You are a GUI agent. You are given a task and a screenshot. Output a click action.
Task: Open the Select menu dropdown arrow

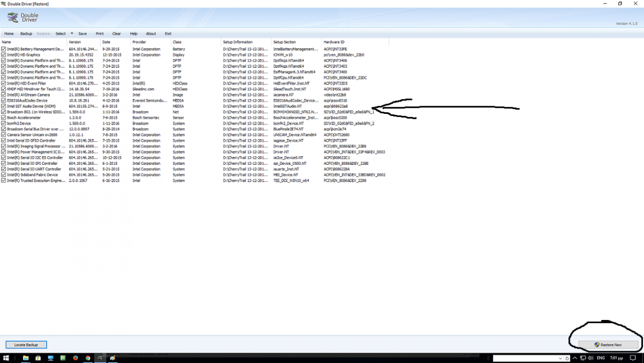71,33
